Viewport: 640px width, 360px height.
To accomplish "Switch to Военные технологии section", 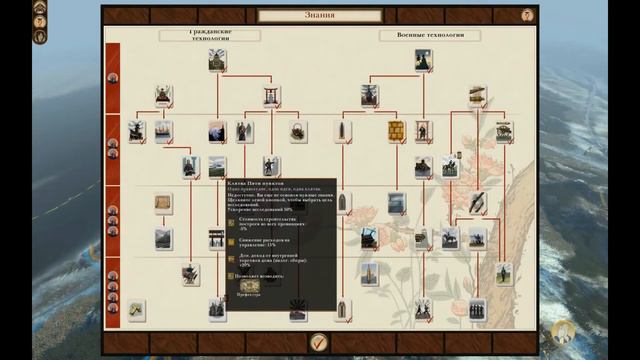I will pos(430,35).
